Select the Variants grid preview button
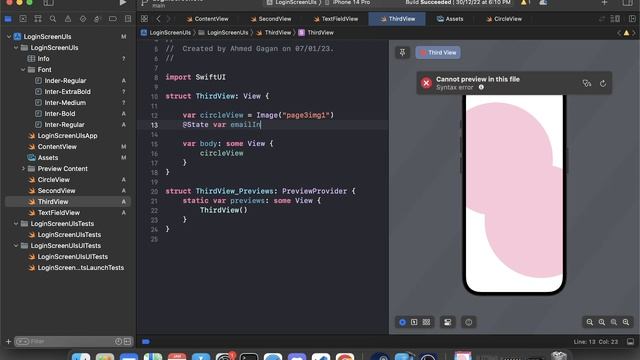Image resolution: width=640 pixels, height=360 pixels. pos(427,322)
